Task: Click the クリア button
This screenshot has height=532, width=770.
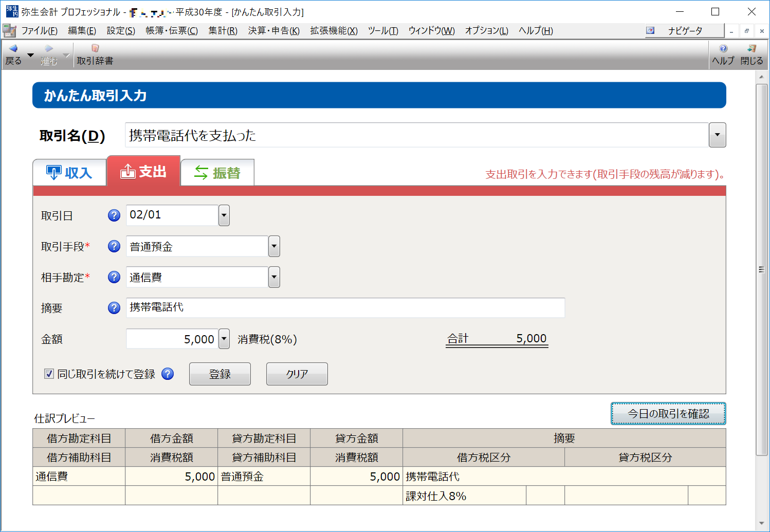Action: (297, 374)
